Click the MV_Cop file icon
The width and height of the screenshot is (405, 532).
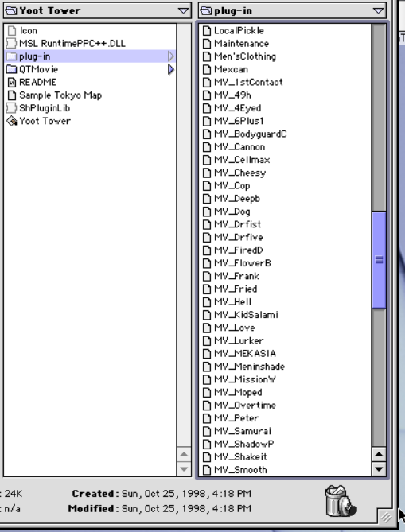click(x=207, y=185)
